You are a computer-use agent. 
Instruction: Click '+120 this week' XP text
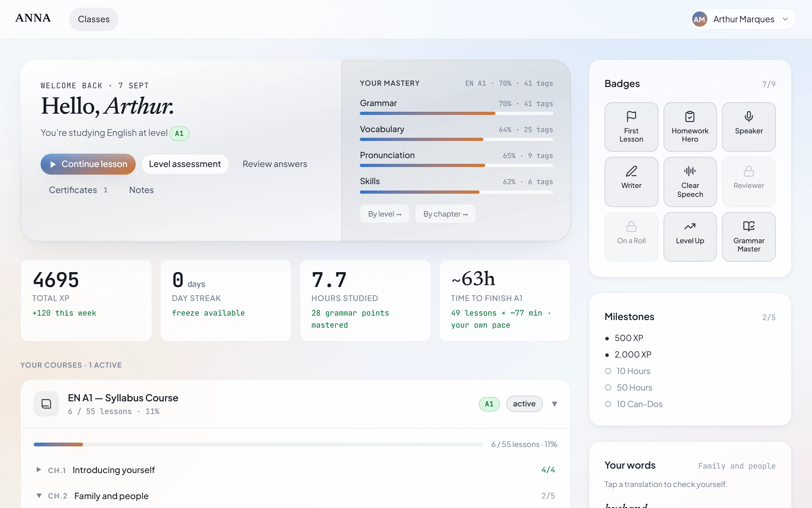coord(64,313)
